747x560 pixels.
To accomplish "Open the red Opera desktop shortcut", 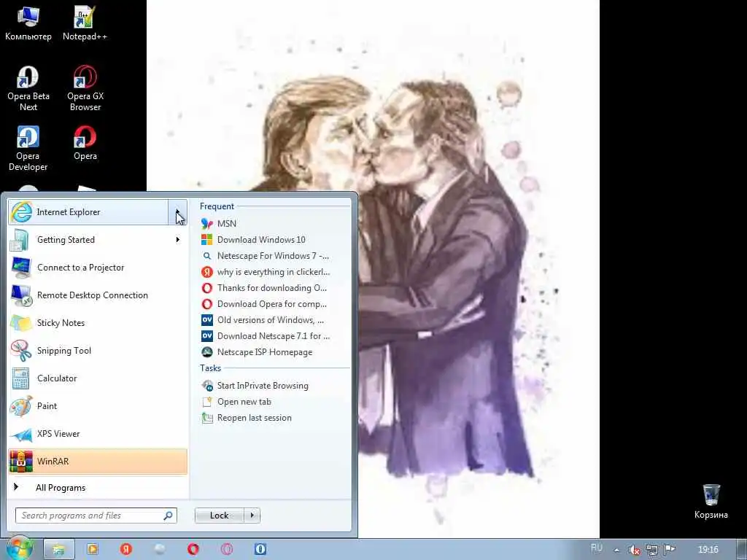I will (85, 143).
